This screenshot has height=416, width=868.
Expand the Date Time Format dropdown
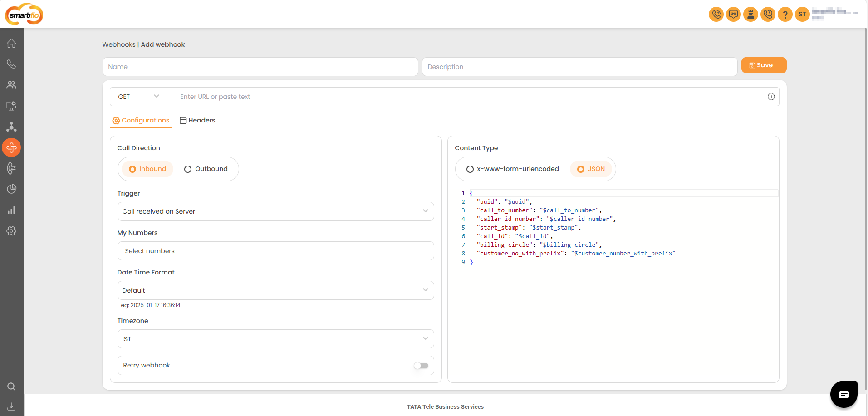276,290
